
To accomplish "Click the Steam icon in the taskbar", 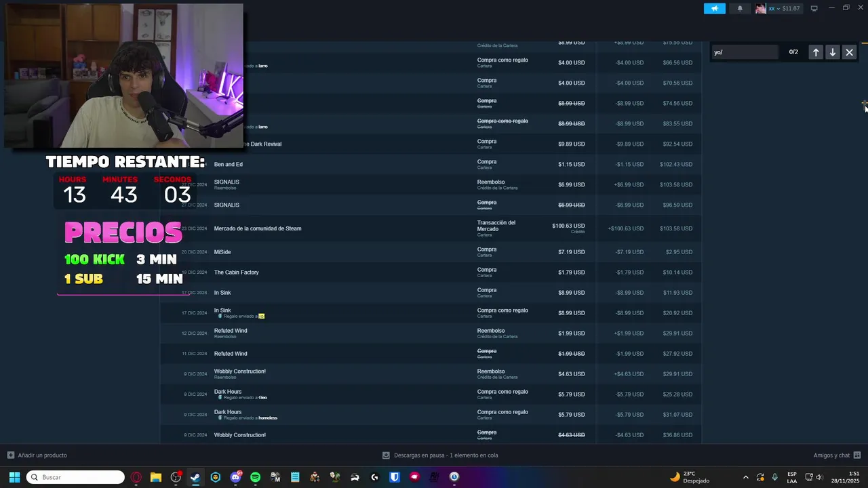I will click(195, 477).
